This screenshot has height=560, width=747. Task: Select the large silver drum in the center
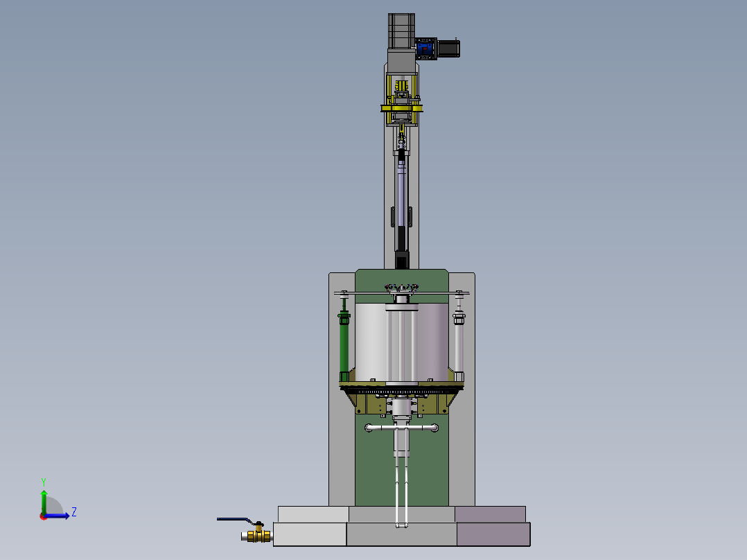click(x=402, y=342)
